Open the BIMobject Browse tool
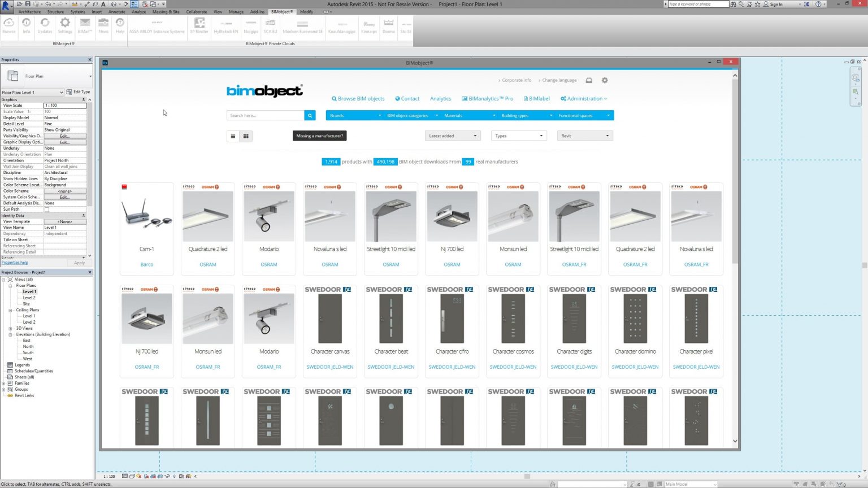This screenshot has height=488, width=868. [8, 25]
